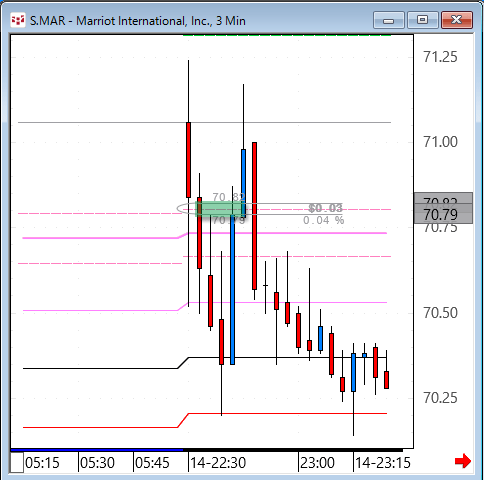Close the S.MAR chart window

pyautogui.click(x=457, y=20)
